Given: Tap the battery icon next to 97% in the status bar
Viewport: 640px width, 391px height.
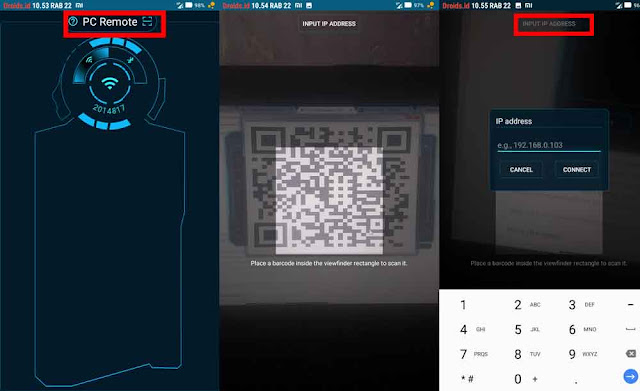Looking at the screenshot, I should tap(408, 5).
